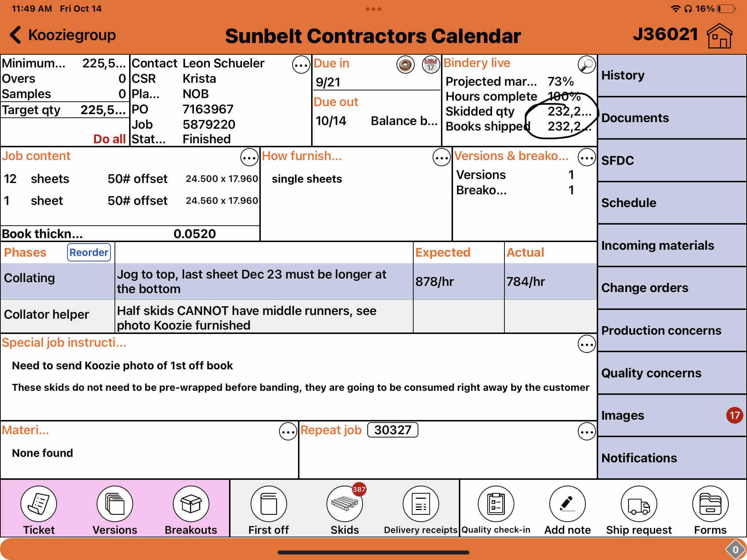The width and height of the screenshot is (747, 560).
Task: Click the Bindery live magnifier icon
Action: (x=587, y=65)
